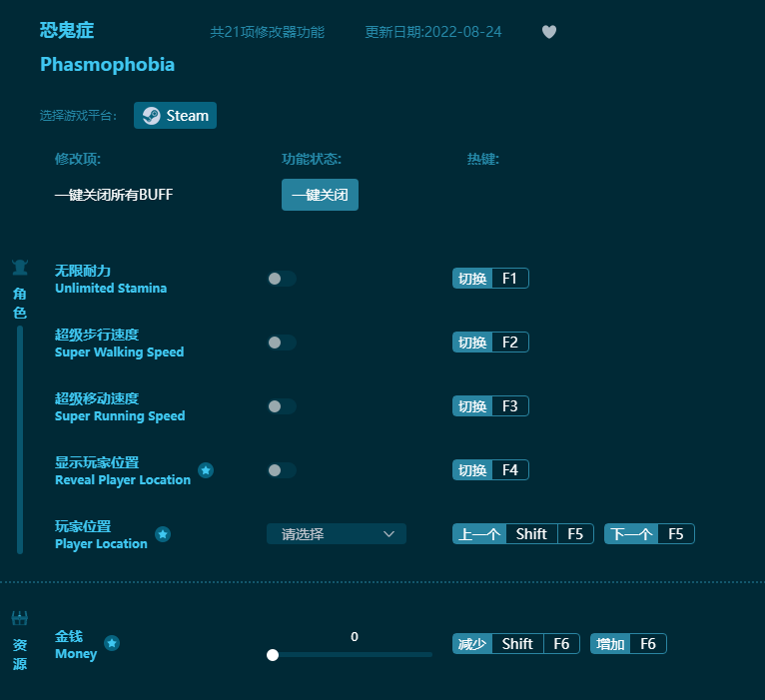
Task: Click the Money slider track
Action: pyautogui.click(x=350, y=655)
